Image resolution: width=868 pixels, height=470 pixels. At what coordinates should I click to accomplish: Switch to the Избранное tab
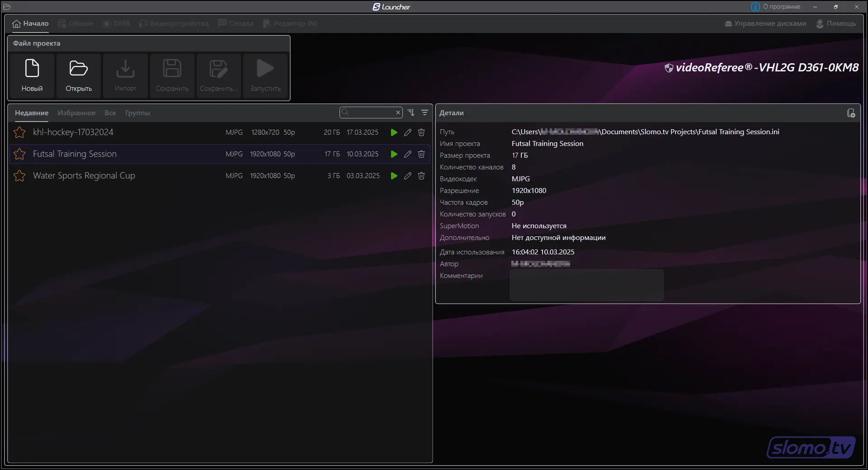(76, 113)
